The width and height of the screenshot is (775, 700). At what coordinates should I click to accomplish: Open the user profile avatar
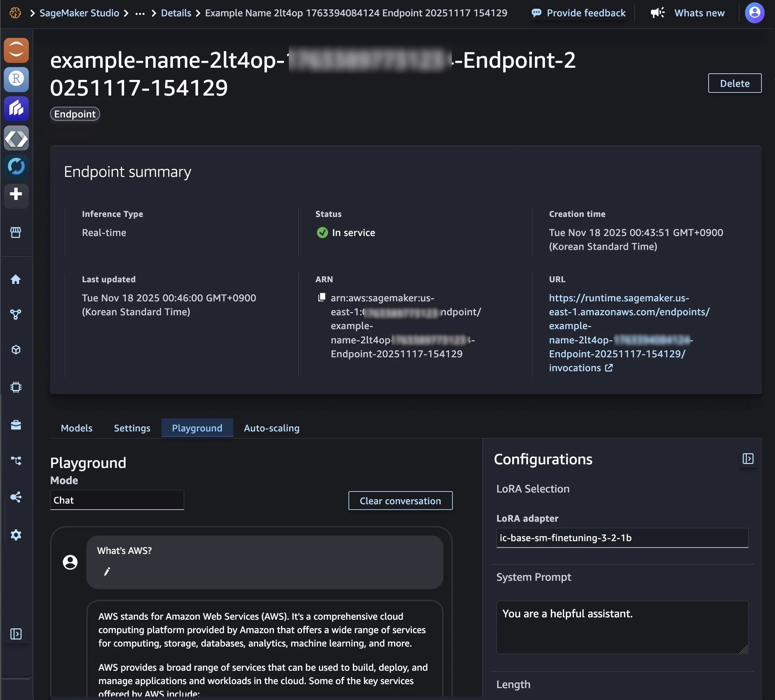point(754,13)
